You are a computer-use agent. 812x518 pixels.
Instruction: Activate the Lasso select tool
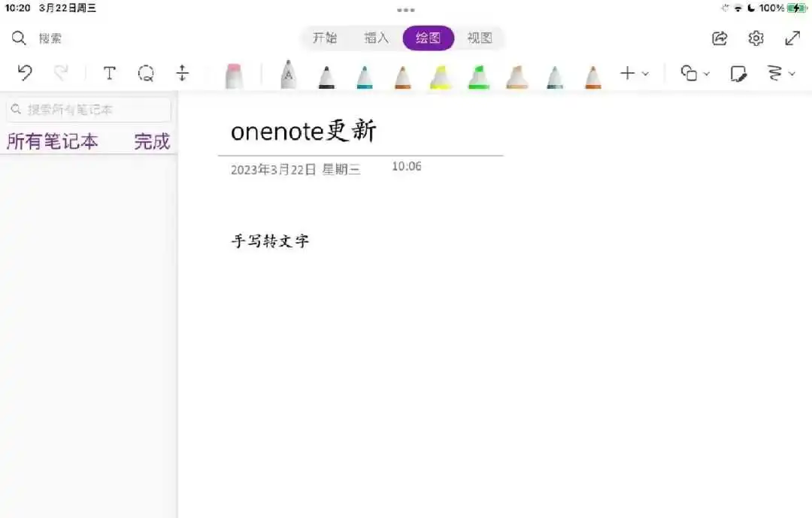tap(146, 73)
